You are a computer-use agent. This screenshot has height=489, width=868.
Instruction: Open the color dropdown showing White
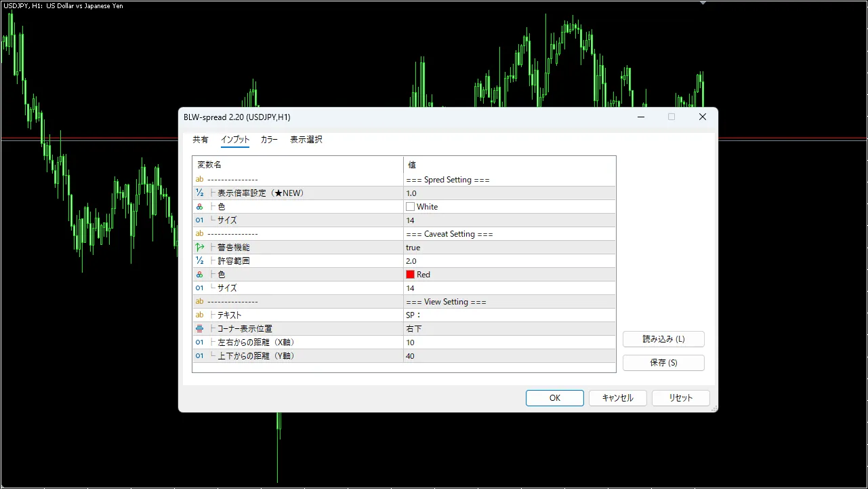point(508,207)
